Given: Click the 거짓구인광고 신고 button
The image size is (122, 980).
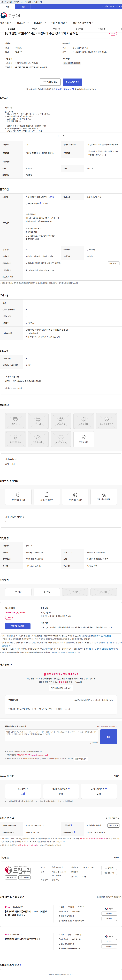Looking at the screenshot, I should click(x=113, y=818).
